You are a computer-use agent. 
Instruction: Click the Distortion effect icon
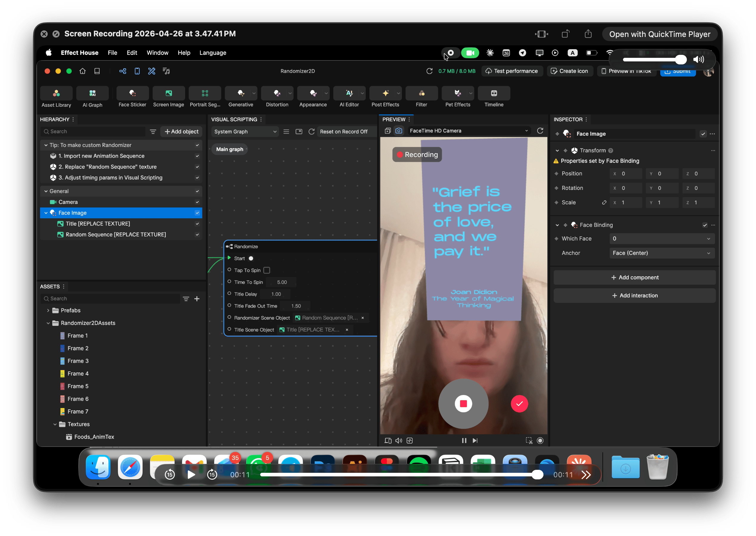(277, 93)
